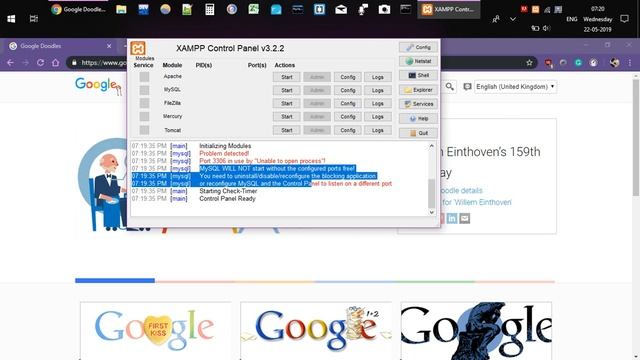Click the search magnifier on the Doodles page
This screenshot has height=360, width=640.
tap(449, 87)
